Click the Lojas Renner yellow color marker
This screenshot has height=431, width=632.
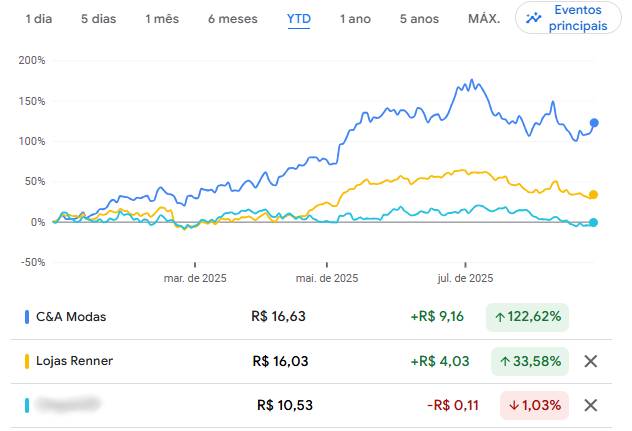pos(26,361)
